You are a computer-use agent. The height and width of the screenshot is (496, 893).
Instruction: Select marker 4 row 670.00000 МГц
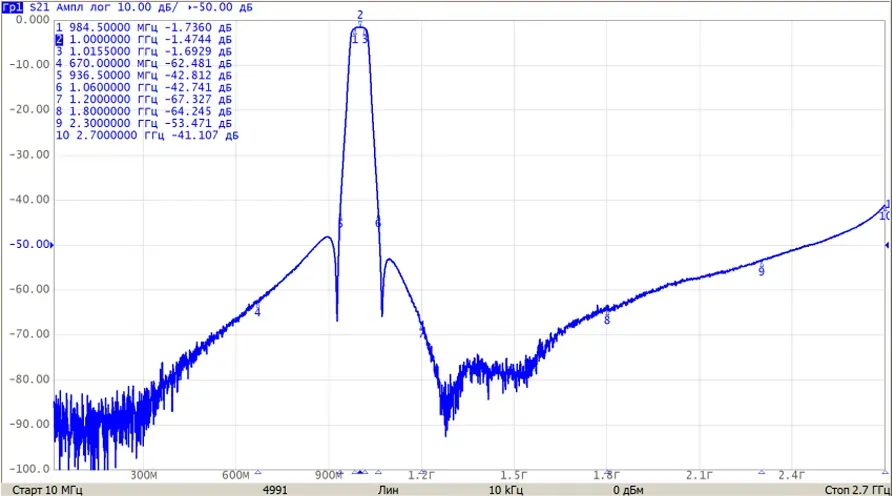click(144, 63)
